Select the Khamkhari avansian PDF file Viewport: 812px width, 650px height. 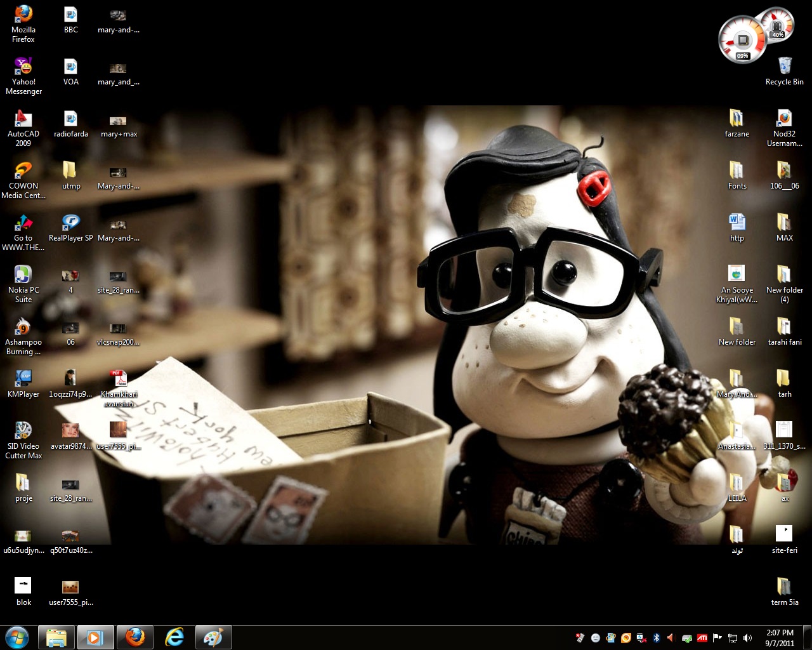(x=118, y=380)
